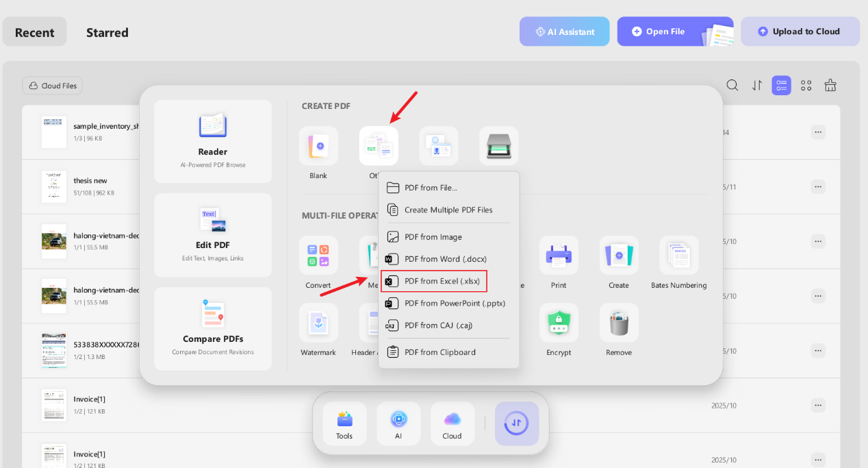Open the ID card scan icon in Create PDF
The image size is (868, 468).
click(x=439, y=146)
